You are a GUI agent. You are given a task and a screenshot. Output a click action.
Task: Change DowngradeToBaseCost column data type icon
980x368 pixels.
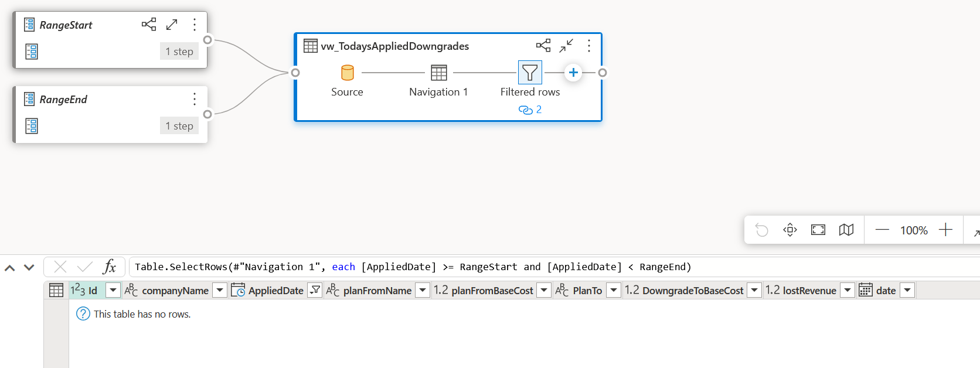(x=632, y=290)
